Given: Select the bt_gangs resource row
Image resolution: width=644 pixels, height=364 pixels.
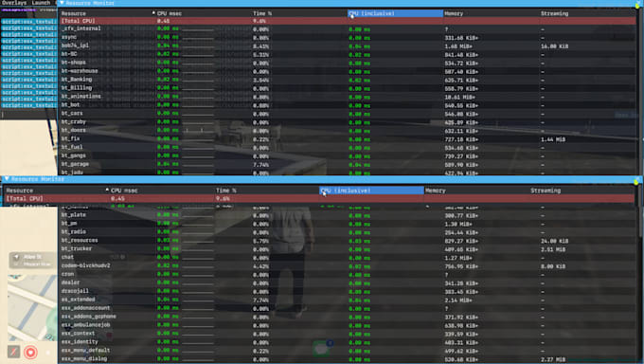Looking at the screenshot, I should pos(347,155).
